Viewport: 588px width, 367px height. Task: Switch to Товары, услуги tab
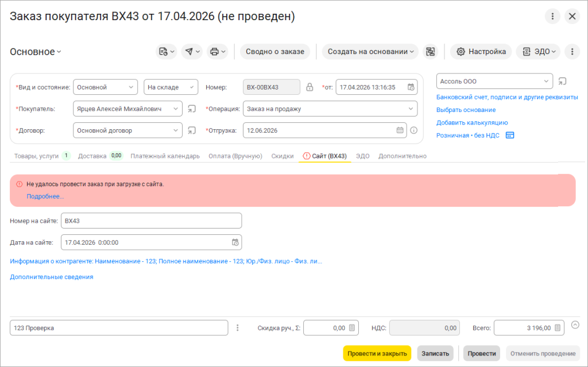coord(42,156)
